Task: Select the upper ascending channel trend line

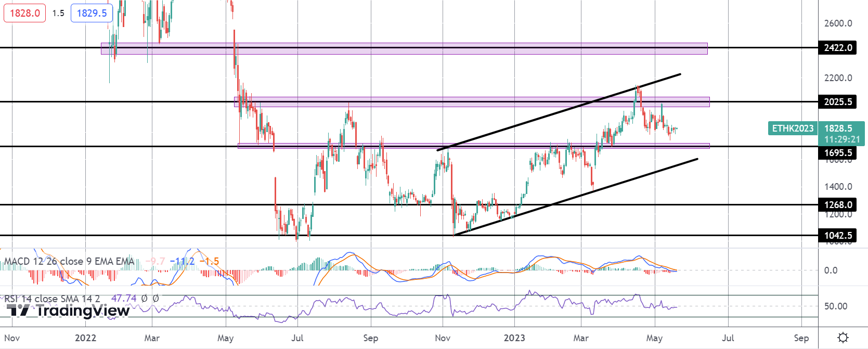Action: 559,112
